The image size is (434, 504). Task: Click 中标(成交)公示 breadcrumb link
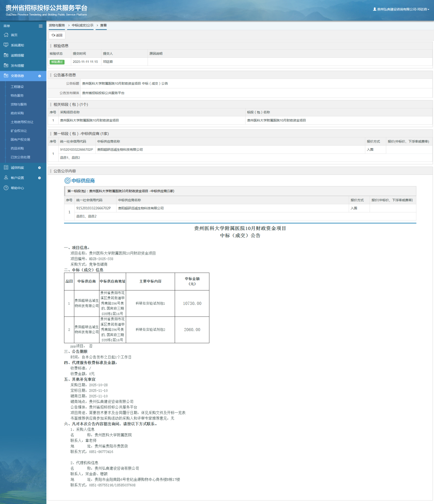click(x=82, y=25)
